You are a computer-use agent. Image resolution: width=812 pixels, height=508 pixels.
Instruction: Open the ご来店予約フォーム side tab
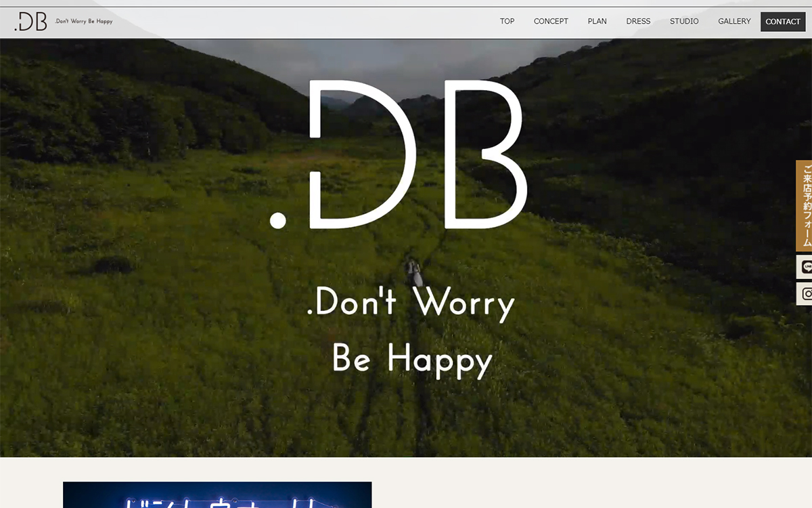click(x=805, y=205)
